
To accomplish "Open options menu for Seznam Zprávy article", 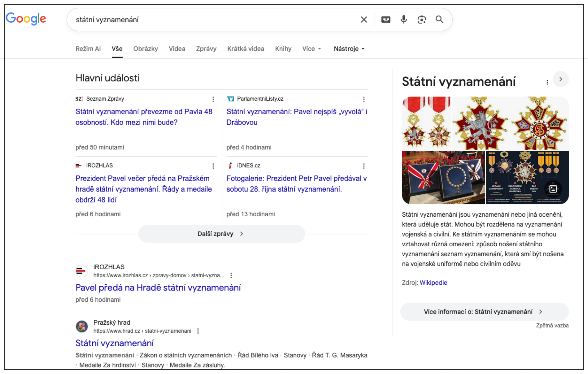I will coord(213,99).
